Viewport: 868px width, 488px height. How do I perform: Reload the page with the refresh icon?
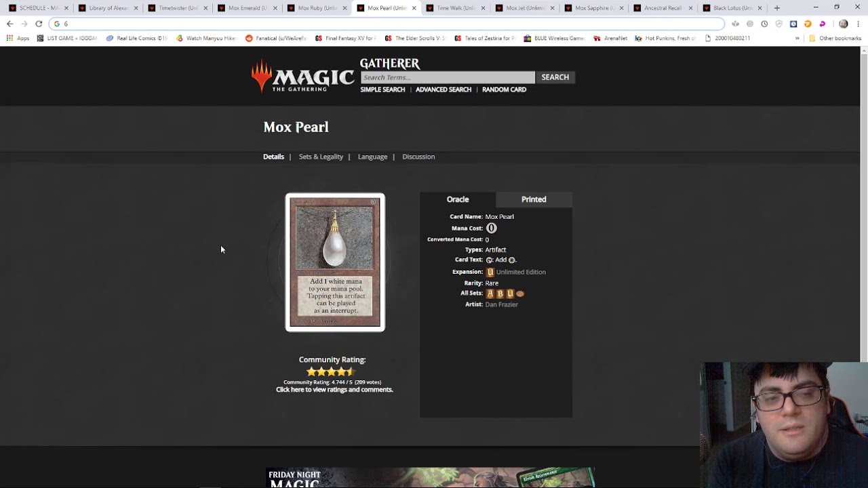click(x=39, y=24)
